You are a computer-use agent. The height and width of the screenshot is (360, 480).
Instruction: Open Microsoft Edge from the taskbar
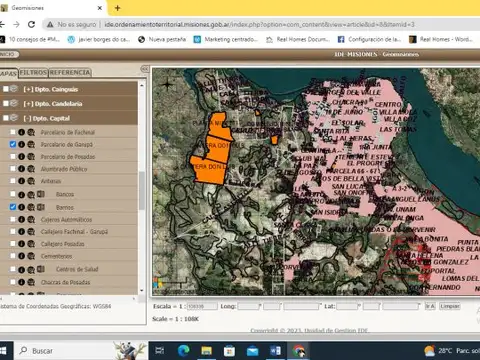(x=183, y=351)
